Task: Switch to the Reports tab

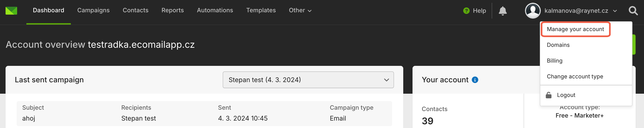Action: point(172,10)
